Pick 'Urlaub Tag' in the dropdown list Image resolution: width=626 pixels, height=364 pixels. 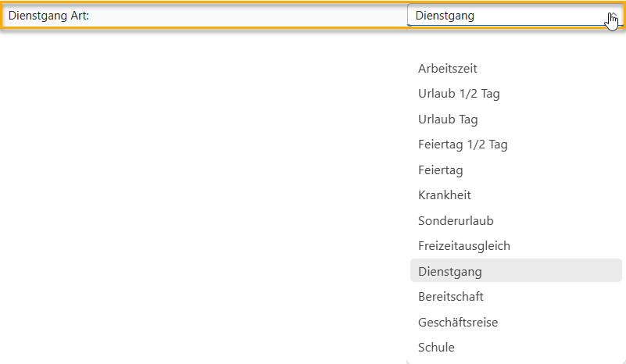click(448, 120)
